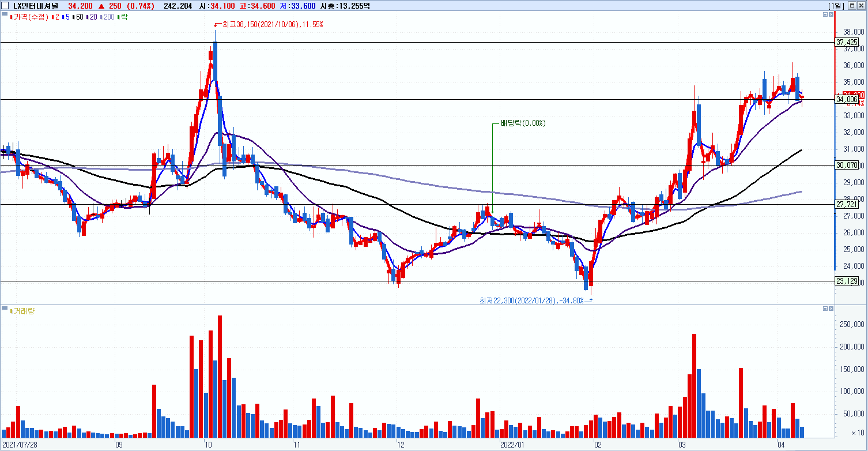868x451 pixels.
Task: Click the volume pane collapse handle icon
Action: [5, 309]
